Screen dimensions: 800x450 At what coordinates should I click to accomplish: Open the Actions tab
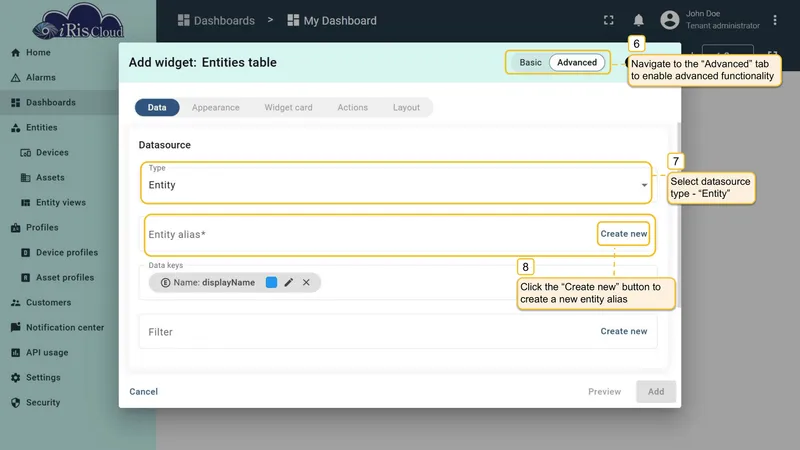point(353,108)
